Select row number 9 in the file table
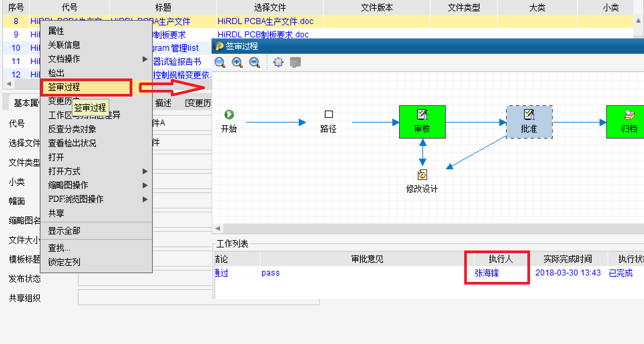The image size is (644, 344). tap(16, 35)
